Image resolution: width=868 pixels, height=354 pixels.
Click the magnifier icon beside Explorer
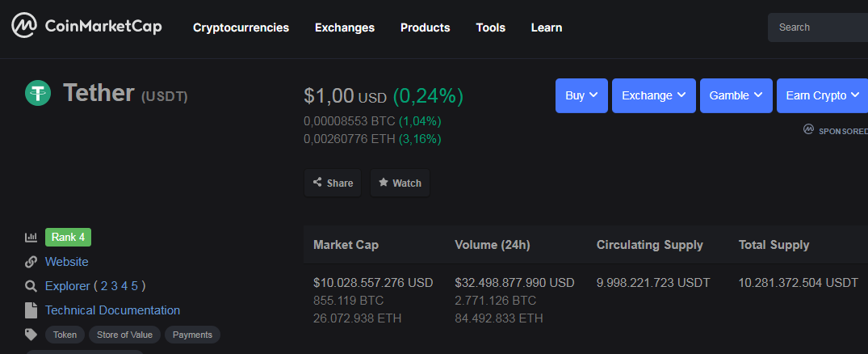point(31,286)
